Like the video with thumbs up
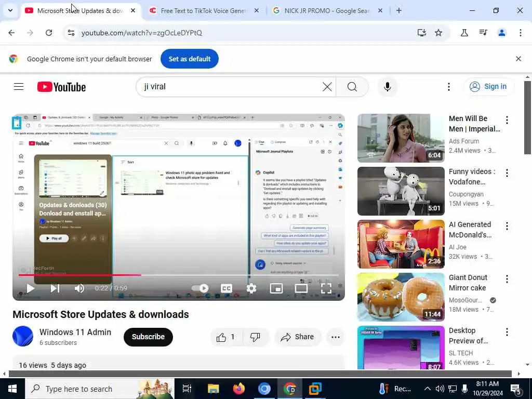 click(225, 337)
